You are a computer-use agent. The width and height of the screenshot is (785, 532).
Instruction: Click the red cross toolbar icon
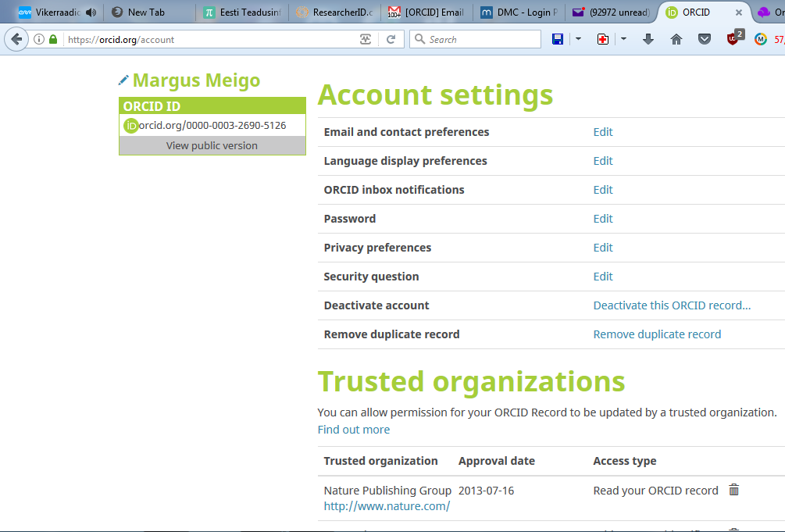tap(603, 39)
